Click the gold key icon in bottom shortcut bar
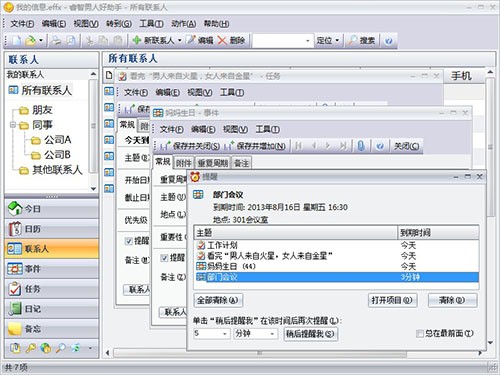The image size is (500, 375). tap(30, 348)
